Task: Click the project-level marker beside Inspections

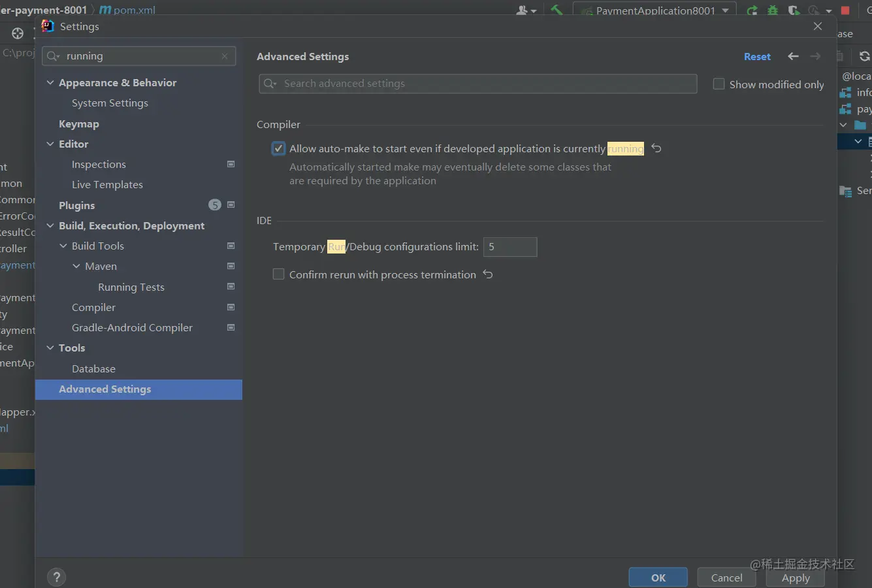Action: [x=231, y=164]
